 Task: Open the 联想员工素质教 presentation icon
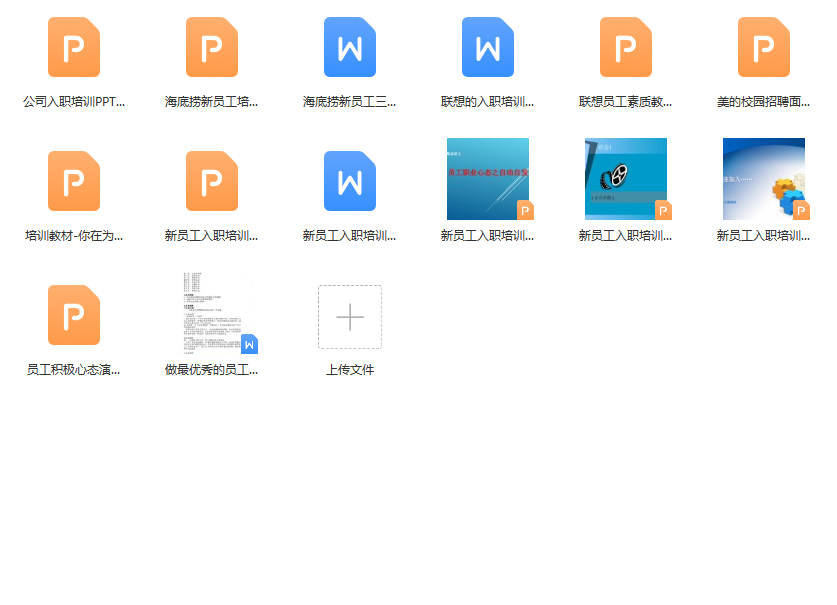626,47
